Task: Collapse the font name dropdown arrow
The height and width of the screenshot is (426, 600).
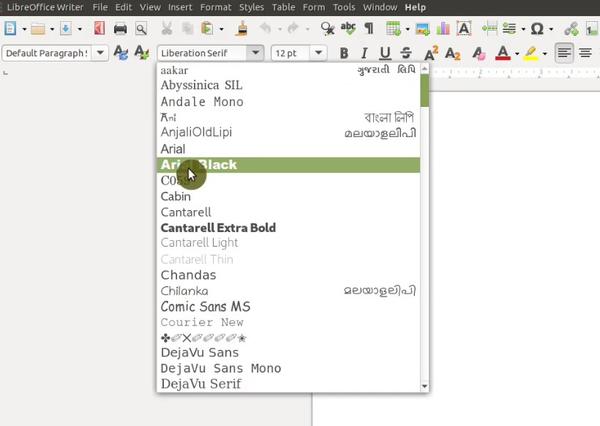Action: point(255,53)
